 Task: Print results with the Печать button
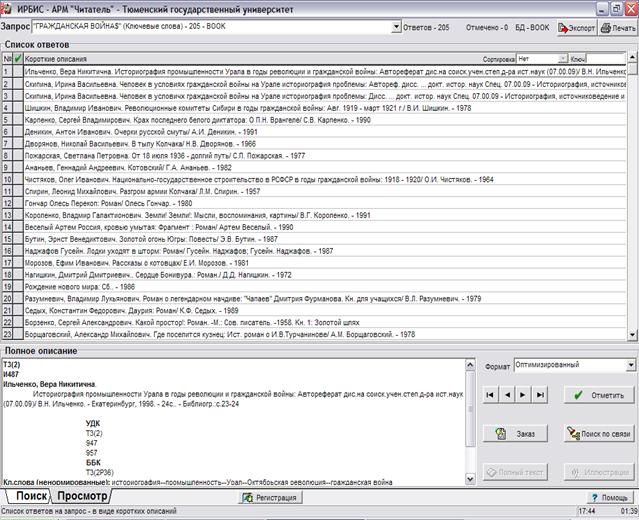(617, 28)
